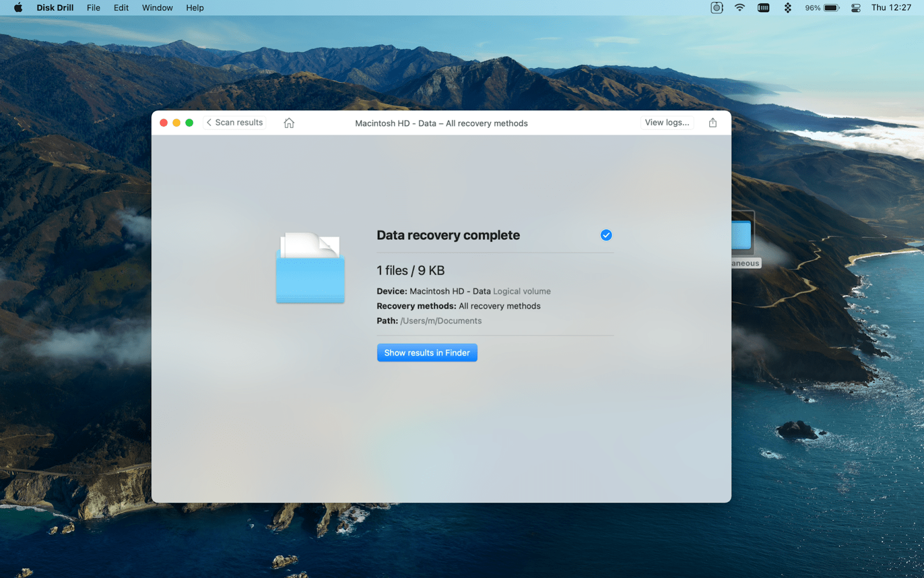
Task: Click the memory monitor menu bar icon
Action: point(763,8)
